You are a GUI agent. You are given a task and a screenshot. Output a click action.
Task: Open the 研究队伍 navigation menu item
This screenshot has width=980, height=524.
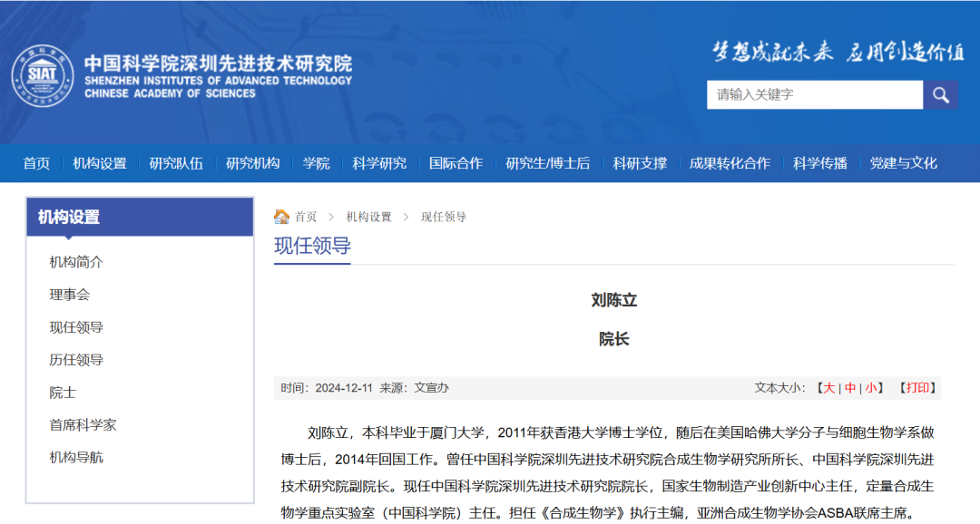point(176,163)
